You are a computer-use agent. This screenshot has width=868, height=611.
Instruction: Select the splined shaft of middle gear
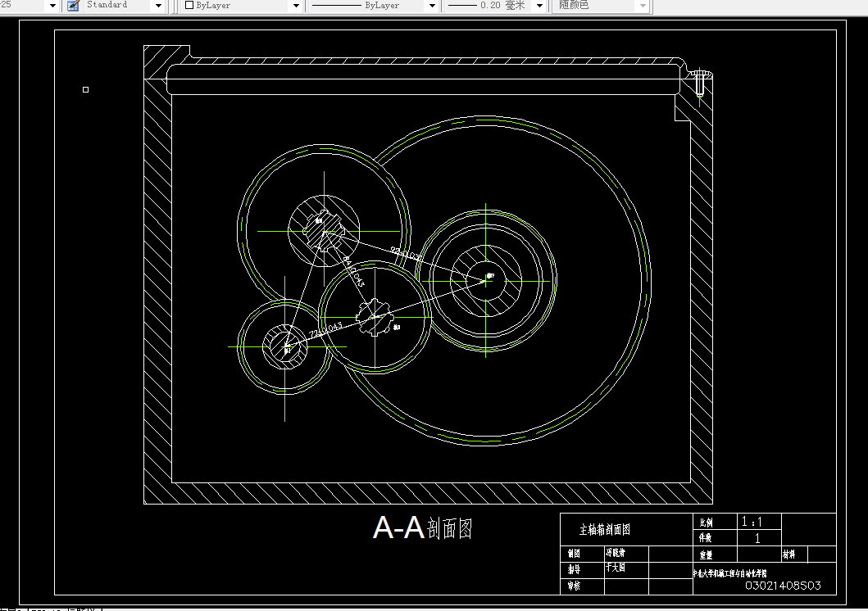[375, 318]
